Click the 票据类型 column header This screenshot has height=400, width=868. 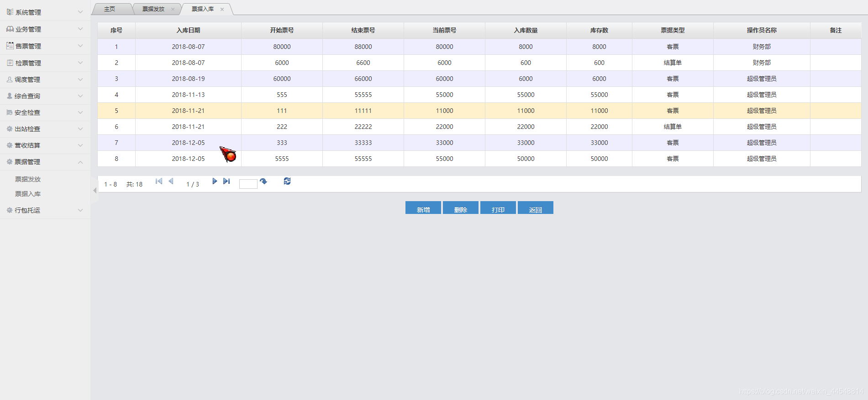(673, 30)
